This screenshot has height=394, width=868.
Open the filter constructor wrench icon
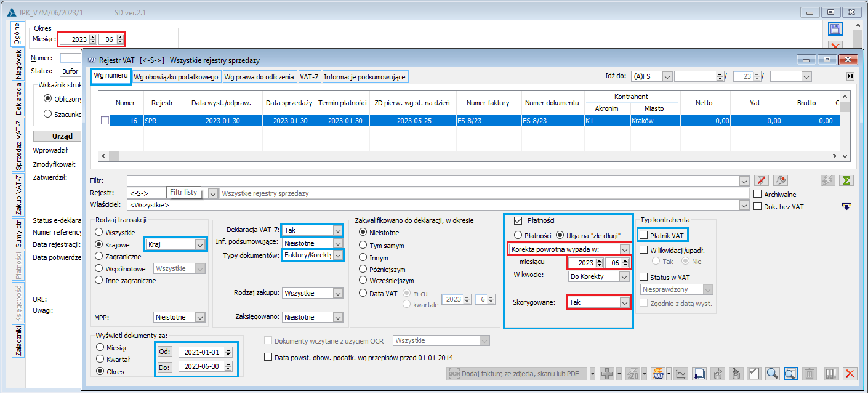click(781, 180)
